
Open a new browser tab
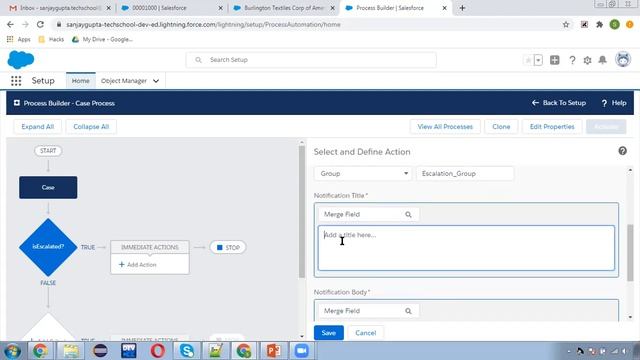click(462, 8)
